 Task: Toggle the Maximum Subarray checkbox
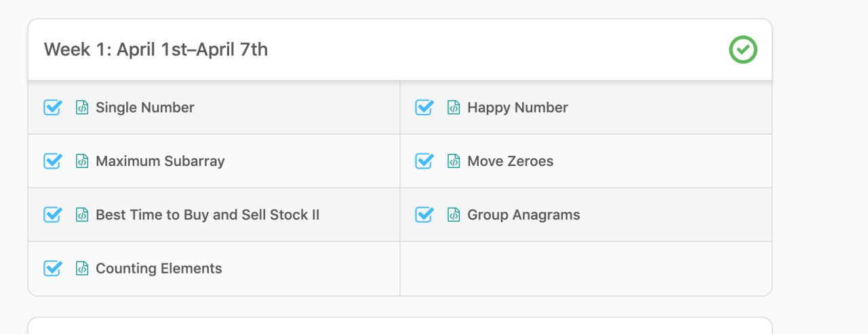(x=53, y=161)
